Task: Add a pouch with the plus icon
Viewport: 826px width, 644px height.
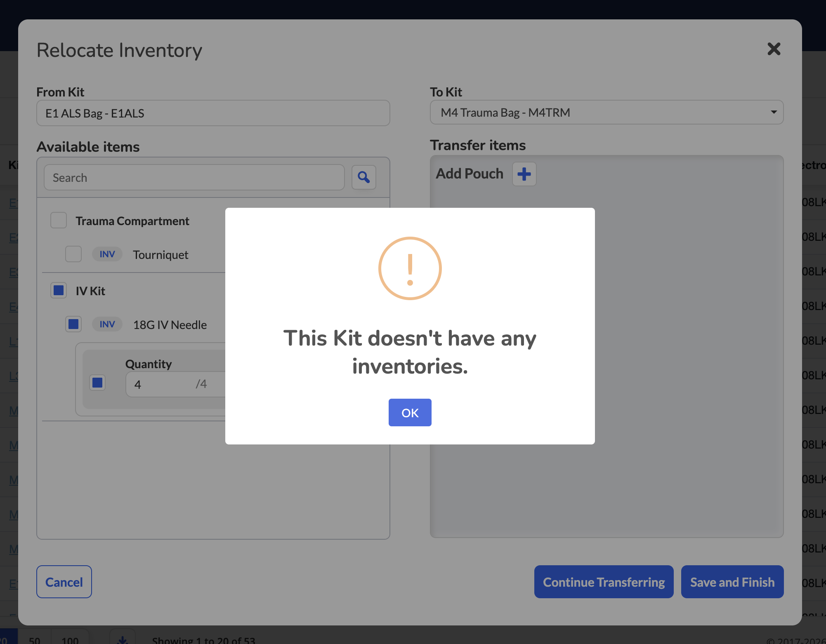Action: coord(524,174)
